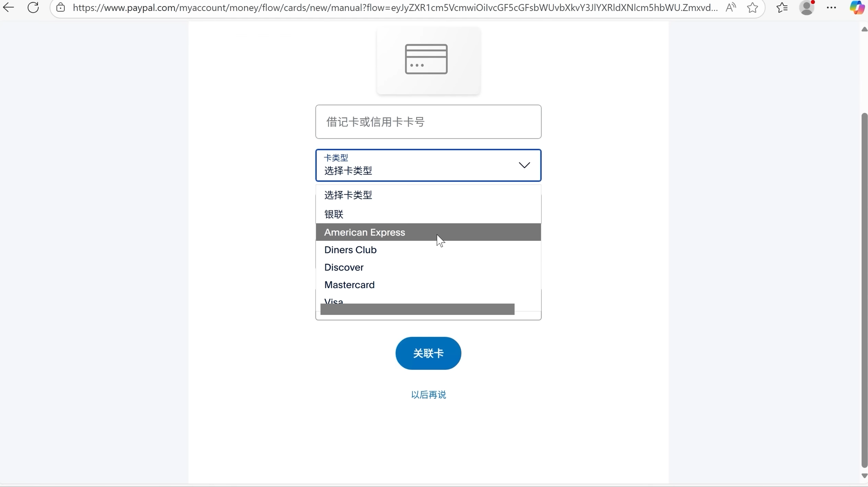Open browser Settings and more menu
868x487 pixels.
pos(831,7)
